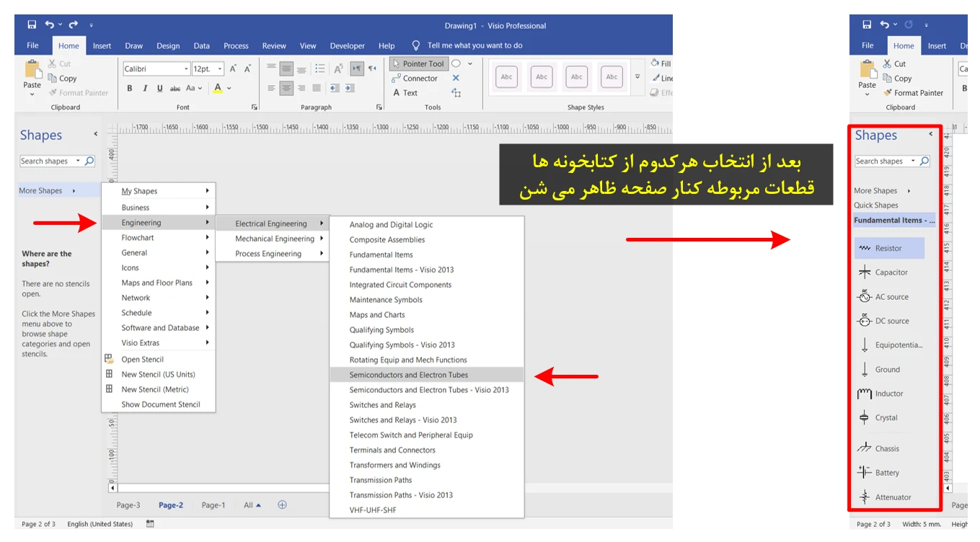Open the font color swatch button
Screen dimensions: 980x542
coord(218,89)
